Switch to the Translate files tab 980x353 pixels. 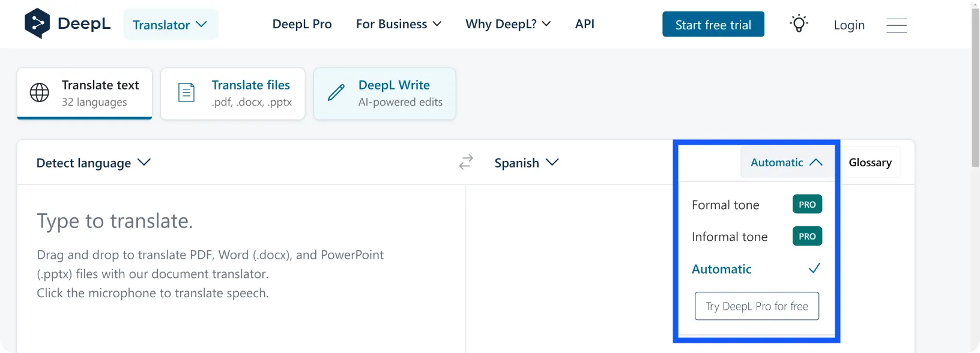tap(233, 94)
